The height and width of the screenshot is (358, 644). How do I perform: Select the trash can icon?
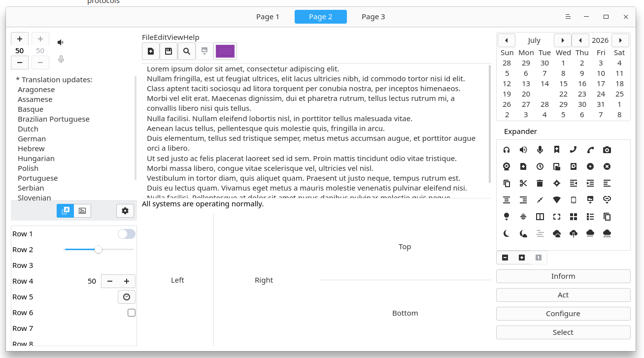pyautogui.click(x=540, y=183)
